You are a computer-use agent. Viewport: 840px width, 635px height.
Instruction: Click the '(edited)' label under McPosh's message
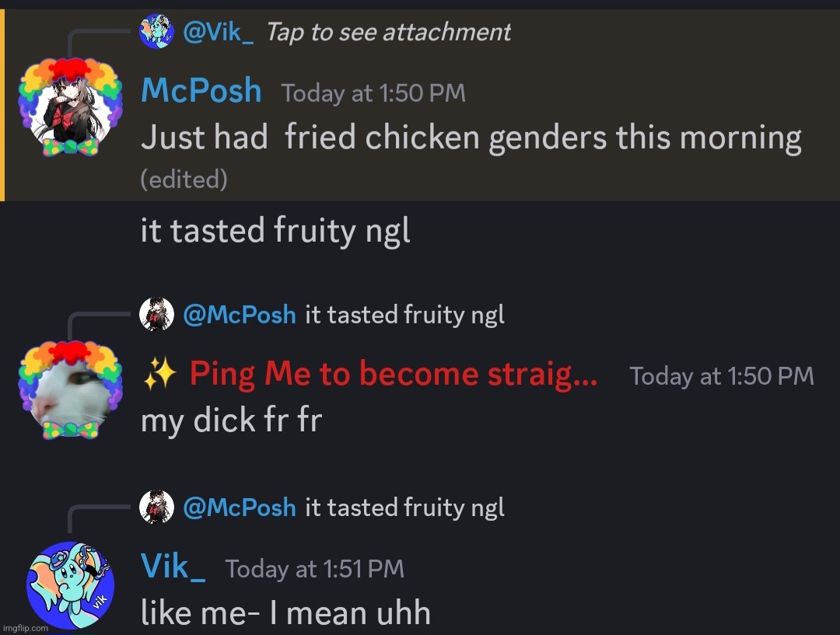(x=184, y=180)
